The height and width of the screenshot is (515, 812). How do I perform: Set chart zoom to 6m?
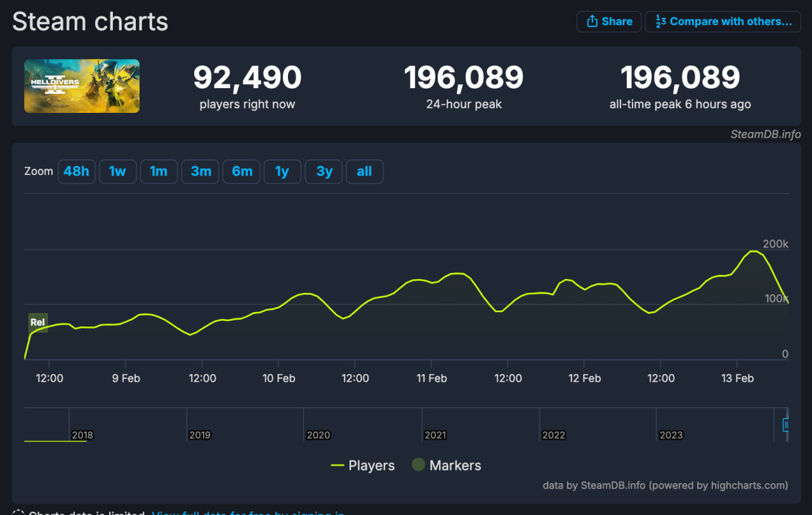pyautogui.click(x=242, y=171)
